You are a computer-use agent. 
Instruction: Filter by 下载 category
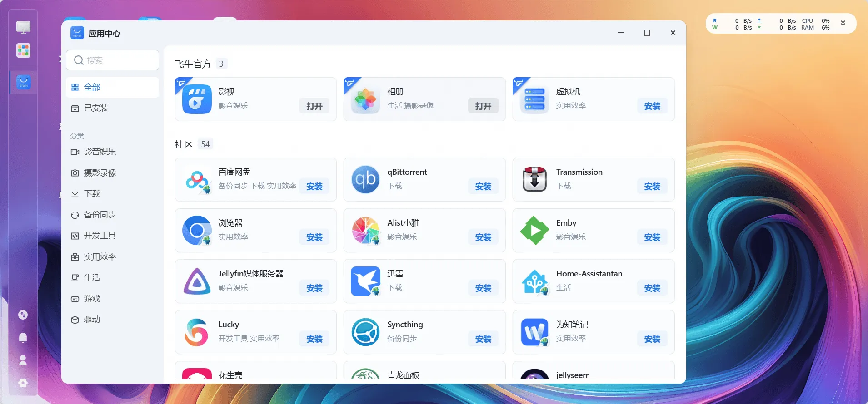click(112, 194)
